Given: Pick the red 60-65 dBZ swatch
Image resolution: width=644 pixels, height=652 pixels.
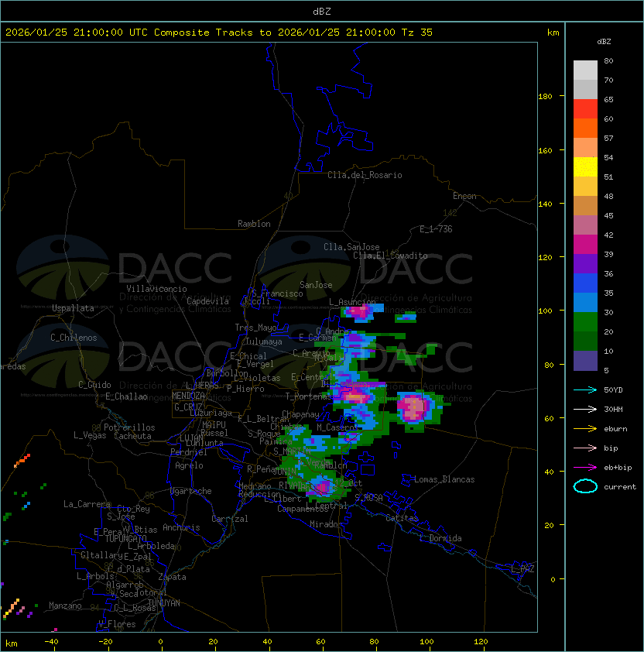Looking at the screenshot, I should [x=585, y=108].
